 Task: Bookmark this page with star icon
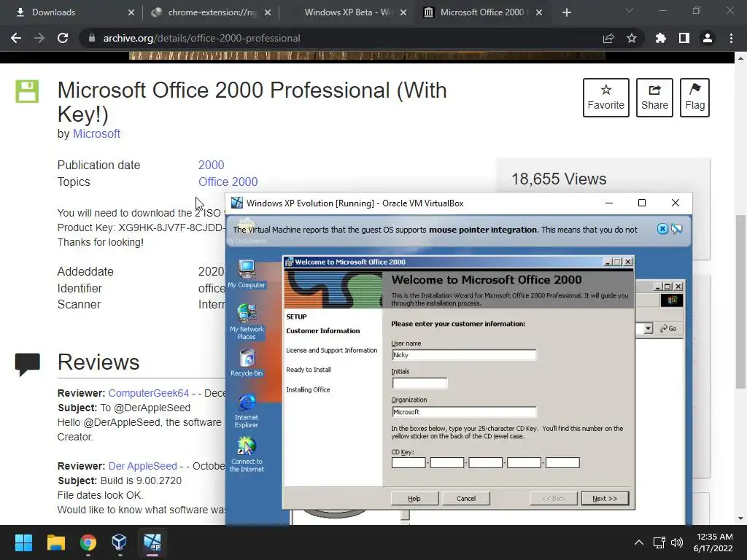631,38
